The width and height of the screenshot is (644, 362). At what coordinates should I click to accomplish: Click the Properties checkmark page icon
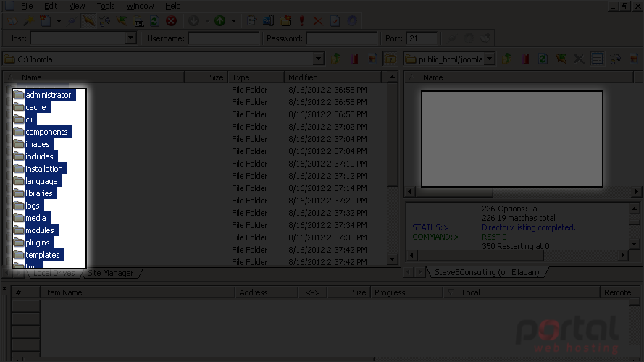(x=335, y=21)
